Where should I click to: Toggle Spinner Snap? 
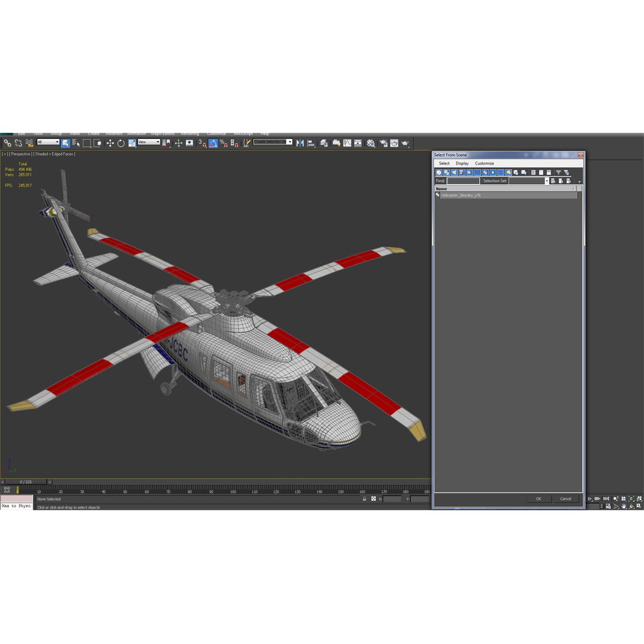point(234,143)
